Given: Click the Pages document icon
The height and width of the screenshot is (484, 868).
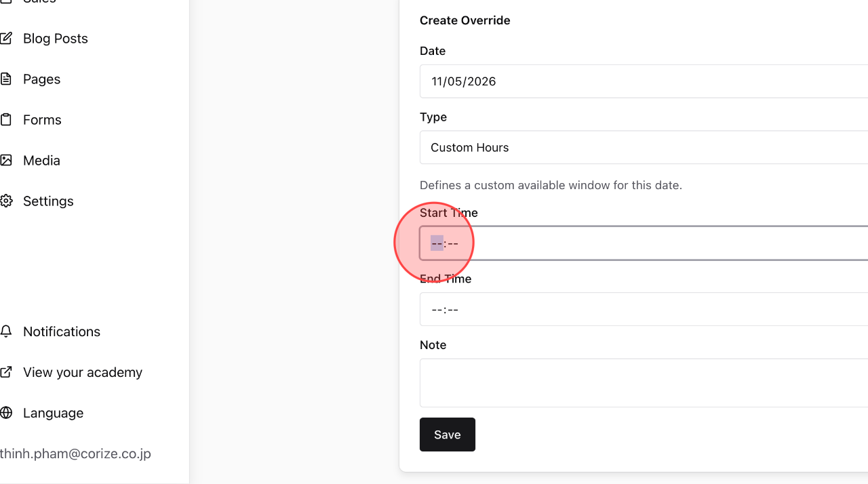Looking at the screenshot, I should (x=6, y=79).
